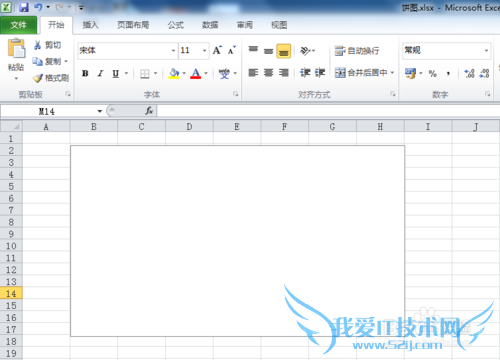This screenshot has height=360, width=500.
Task: Click the Middle Align icon
Action: (x=268, y=51)
